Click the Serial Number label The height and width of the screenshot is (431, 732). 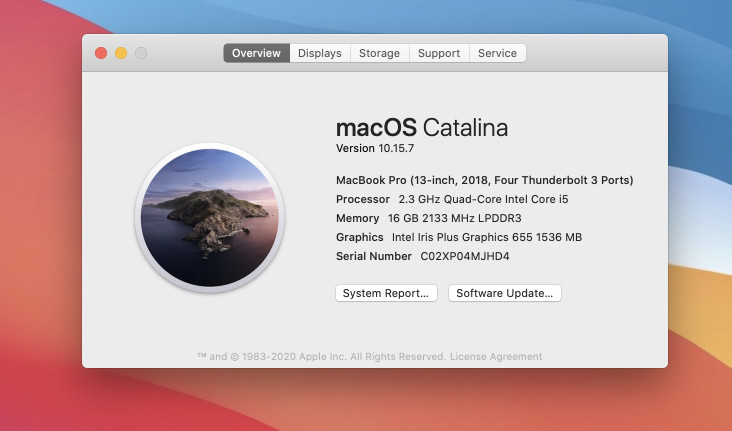[x=374, y=256]
